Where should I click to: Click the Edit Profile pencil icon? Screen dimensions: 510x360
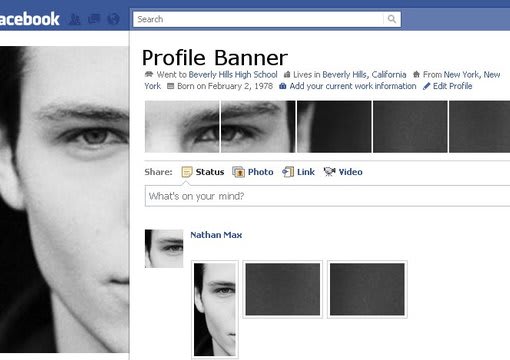click(x=426, y=86)
